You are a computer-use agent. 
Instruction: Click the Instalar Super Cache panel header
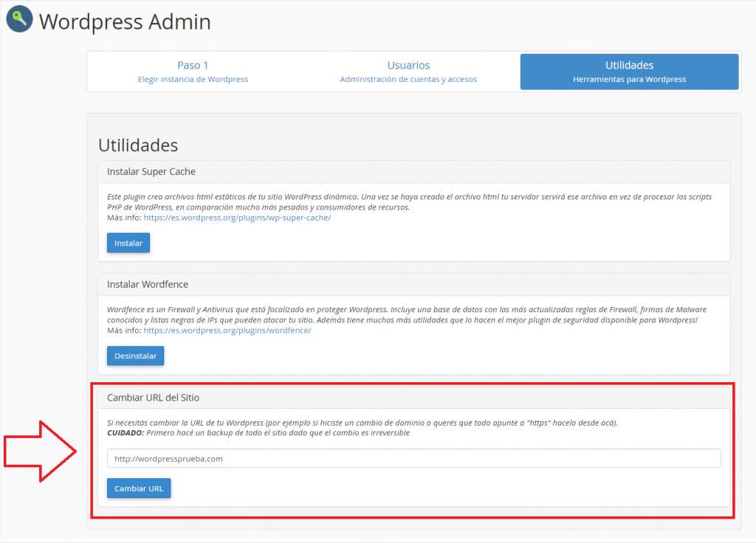pyautogui.click(x=413, y=171)
